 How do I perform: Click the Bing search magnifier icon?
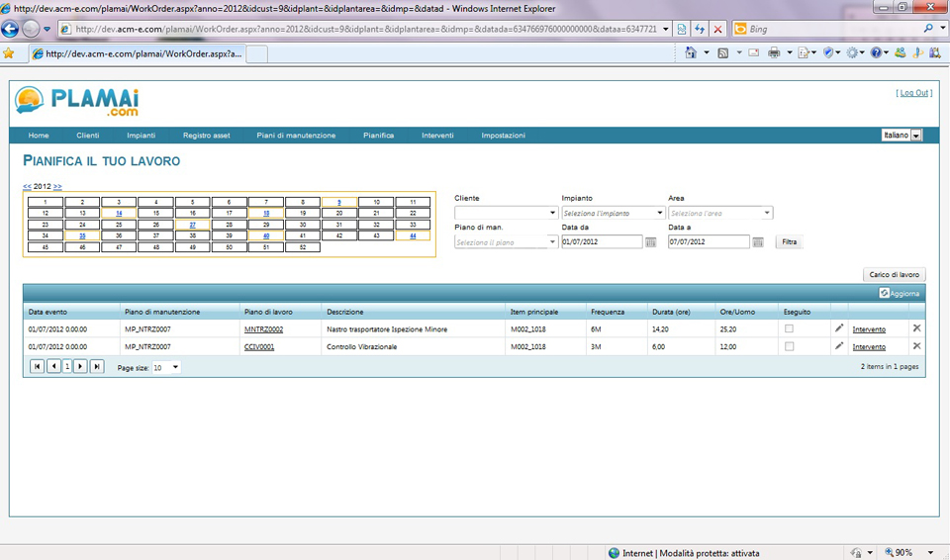(x=928, y=28)
